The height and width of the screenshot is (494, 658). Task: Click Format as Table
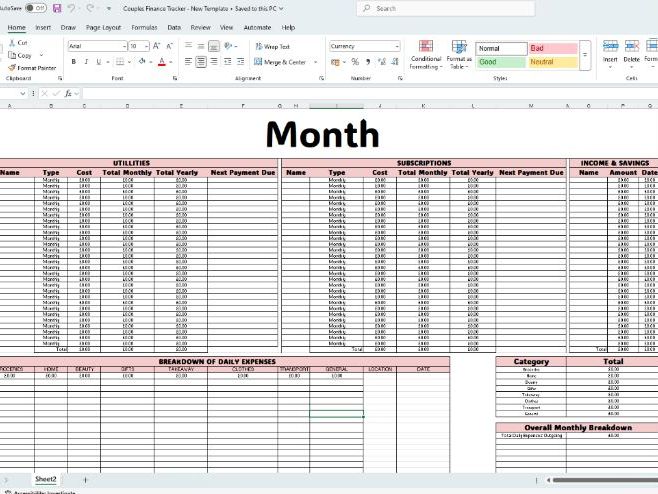click(x=459, y=55)
